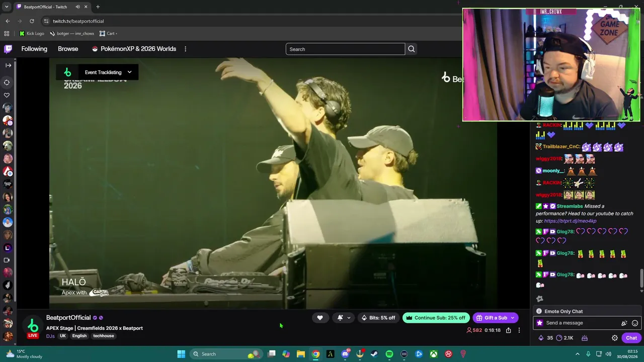This screenshot has width=644, height=362.
Task: Click the Trailblazer_CnC username in chat
Action: click(561, 147)
